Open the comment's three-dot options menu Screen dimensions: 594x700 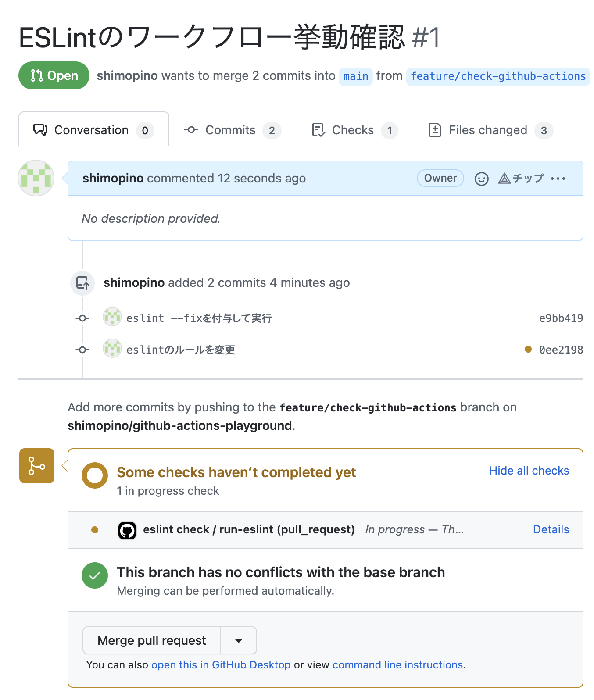tap(558, 179)
